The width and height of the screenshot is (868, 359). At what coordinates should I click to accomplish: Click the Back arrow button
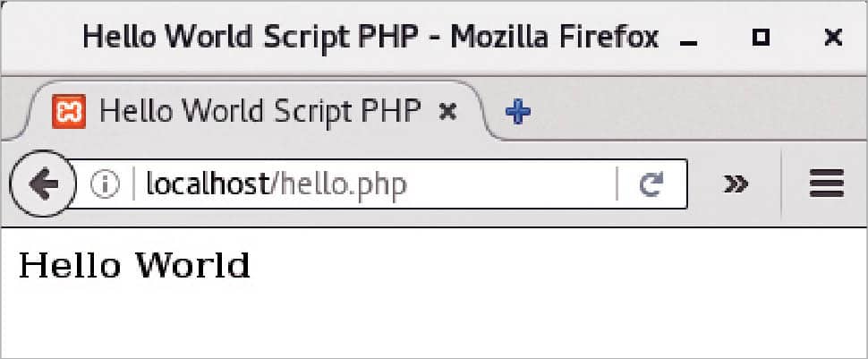pos(41,184)
